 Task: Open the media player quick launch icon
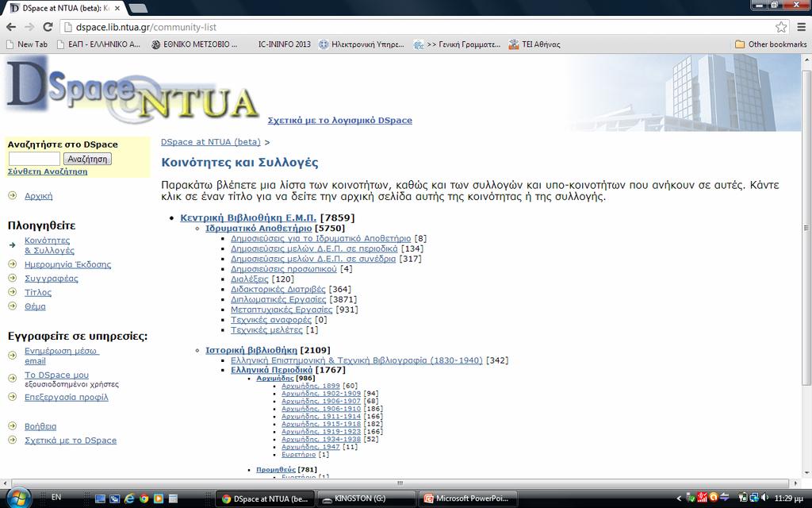click(159, 498)
